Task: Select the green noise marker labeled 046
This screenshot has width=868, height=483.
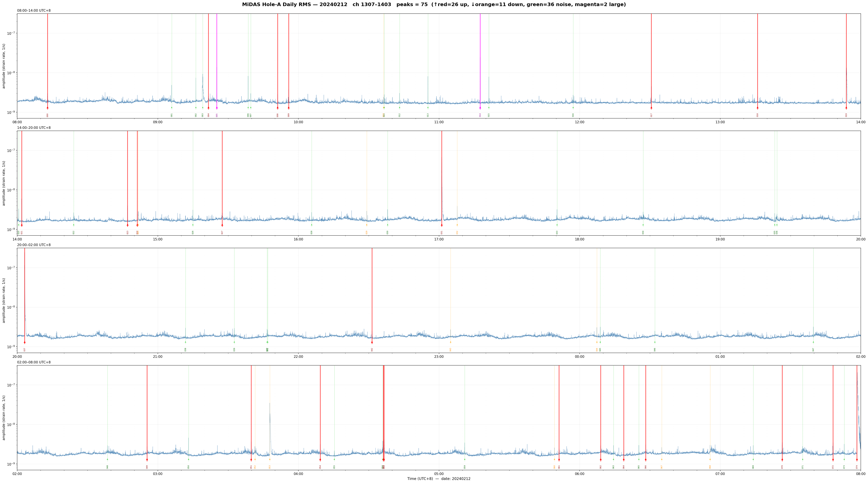Action: click(x=655, y=342)
